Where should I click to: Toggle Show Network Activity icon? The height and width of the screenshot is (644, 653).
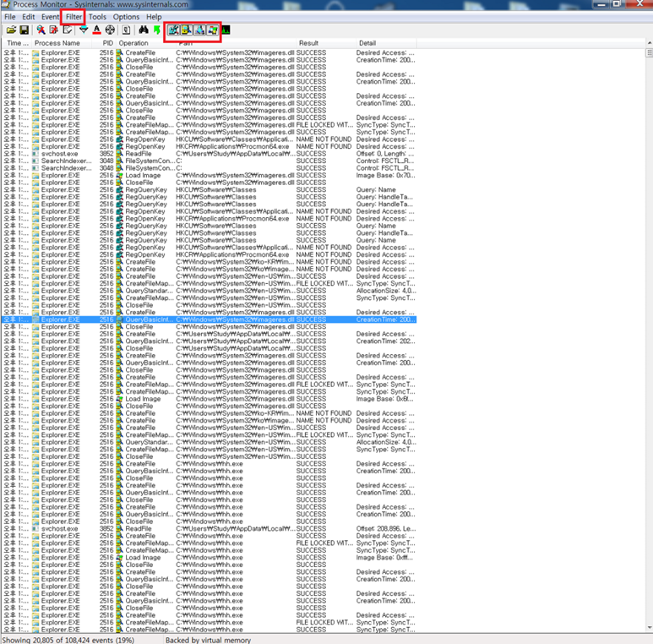(x=199, y=30)
